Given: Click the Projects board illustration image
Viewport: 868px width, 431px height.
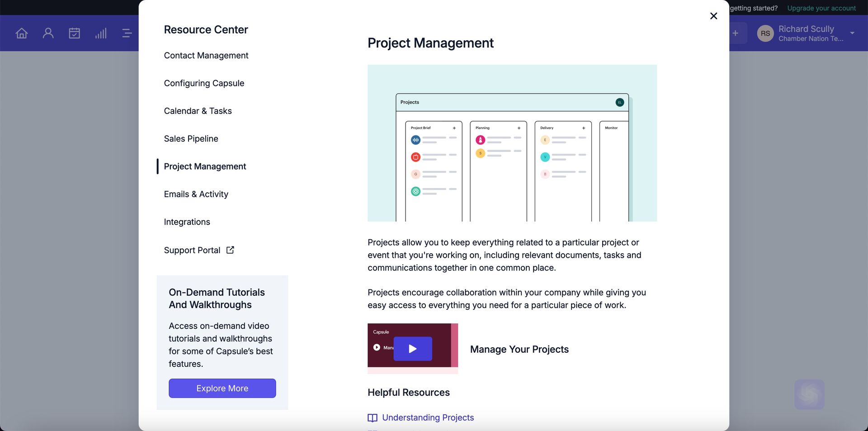Looking at the screenshot, I should (512, 143).
